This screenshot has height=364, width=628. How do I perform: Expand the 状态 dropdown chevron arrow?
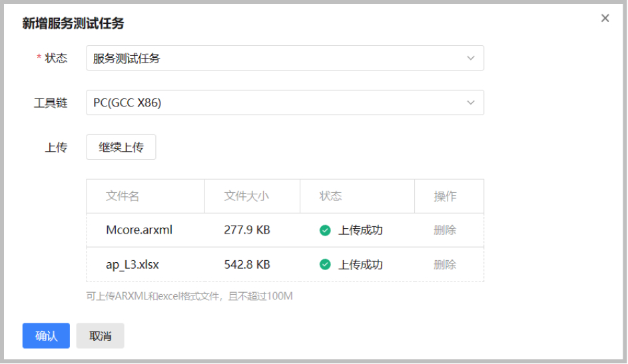click(471, 58)
